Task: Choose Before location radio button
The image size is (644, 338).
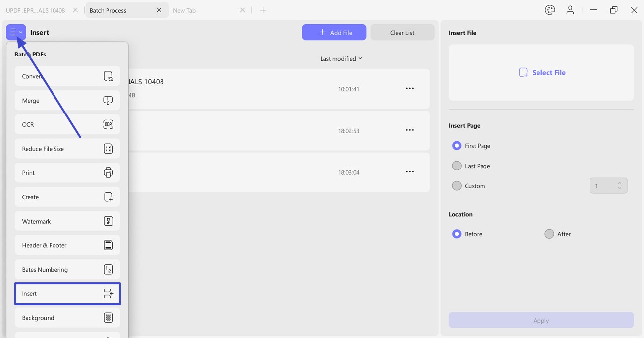Action: point(457,234)
